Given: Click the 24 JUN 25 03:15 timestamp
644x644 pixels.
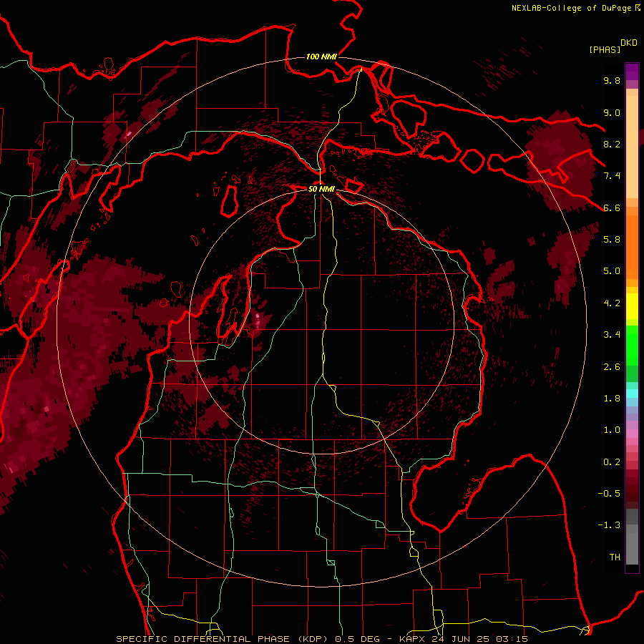Looking at the screenshot, I should 479,639.
